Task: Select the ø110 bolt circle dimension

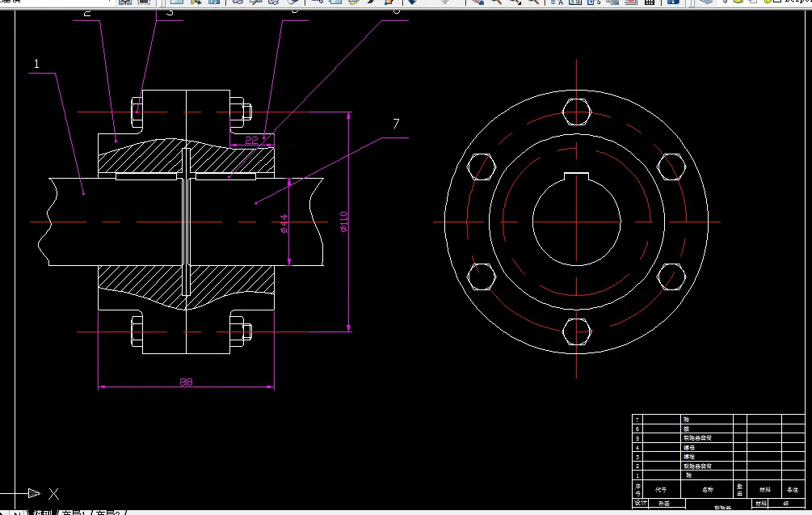Action: click(344, 222)
